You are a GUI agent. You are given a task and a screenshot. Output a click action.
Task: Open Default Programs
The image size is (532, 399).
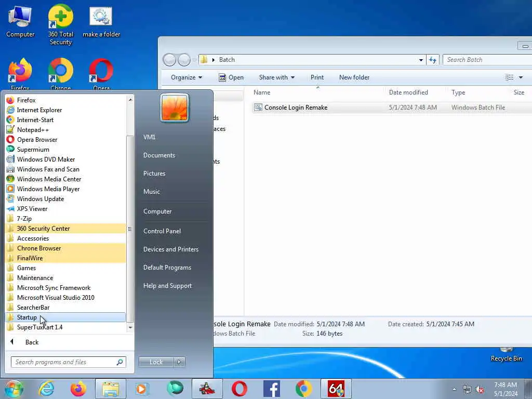[x=167, y=268]
